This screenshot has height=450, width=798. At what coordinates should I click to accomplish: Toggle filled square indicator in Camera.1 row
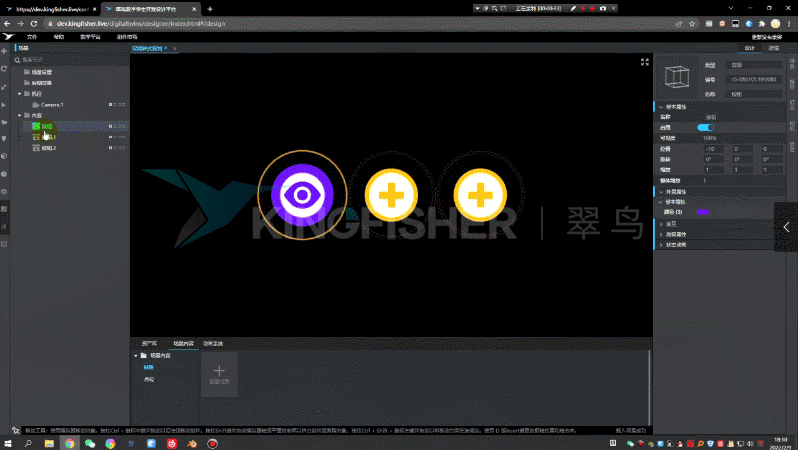tap(110, 105)
